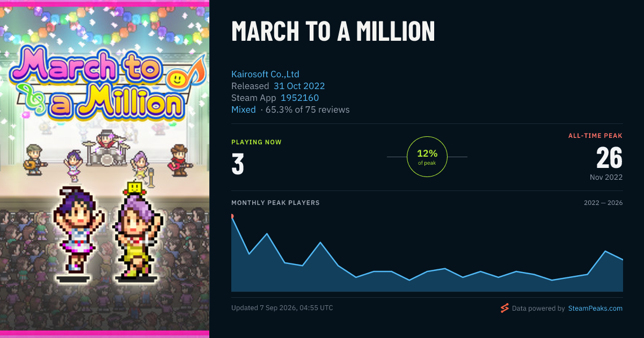644x338 pixels.
Task: Click the red peak marker at the chart start
Action: tap(232, 216)
